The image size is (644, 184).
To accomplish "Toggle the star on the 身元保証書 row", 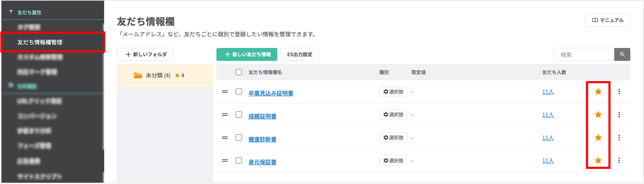I will [x=598, y=160].
